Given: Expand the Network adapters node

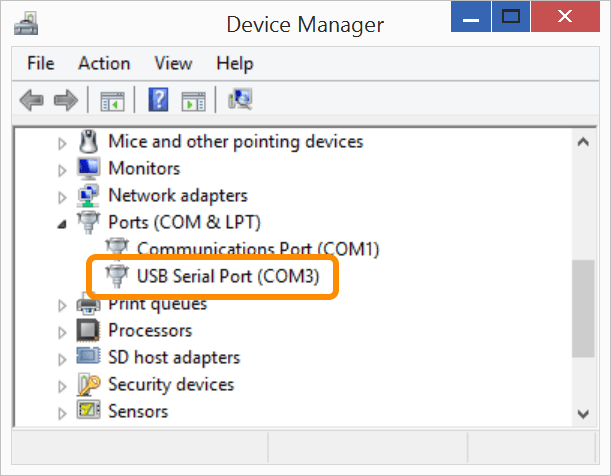Looking at the screenshot, I should pos(63,196).
